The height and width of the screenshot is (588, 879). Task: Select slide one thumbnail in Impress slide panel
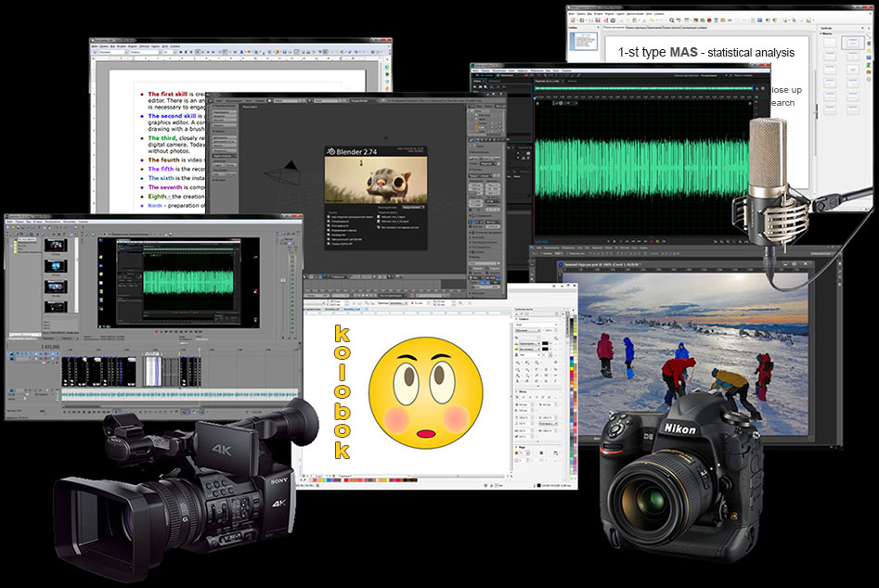[584, 42]
